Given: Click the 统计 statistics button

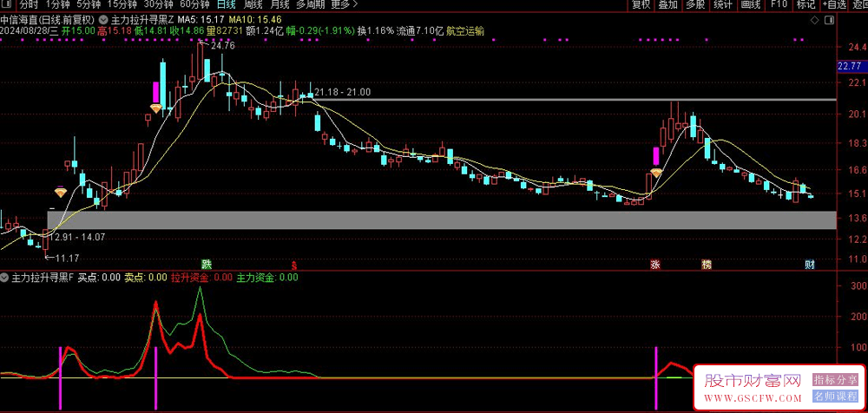Looking at the screenshot, I should tap(723, 5).
